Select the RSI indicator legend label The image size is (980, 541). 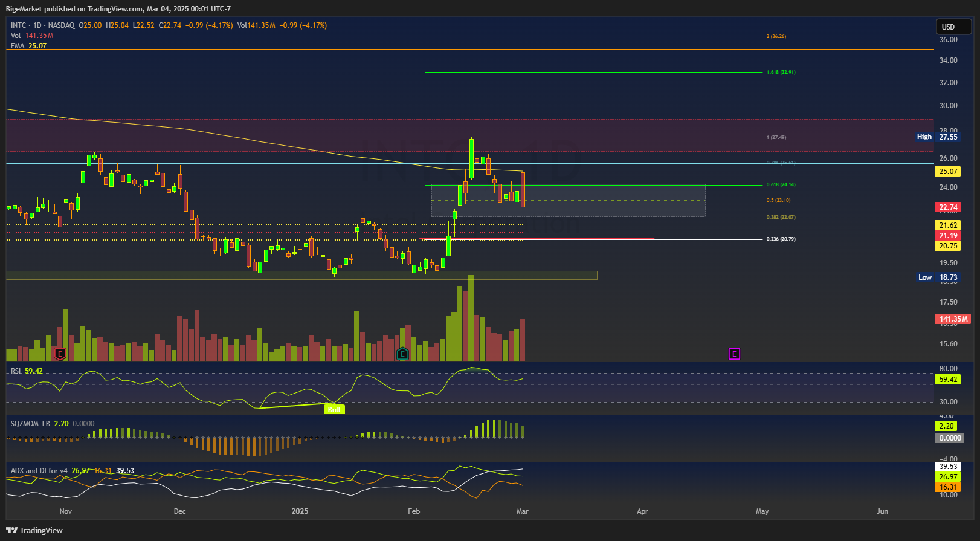point(16,371)
